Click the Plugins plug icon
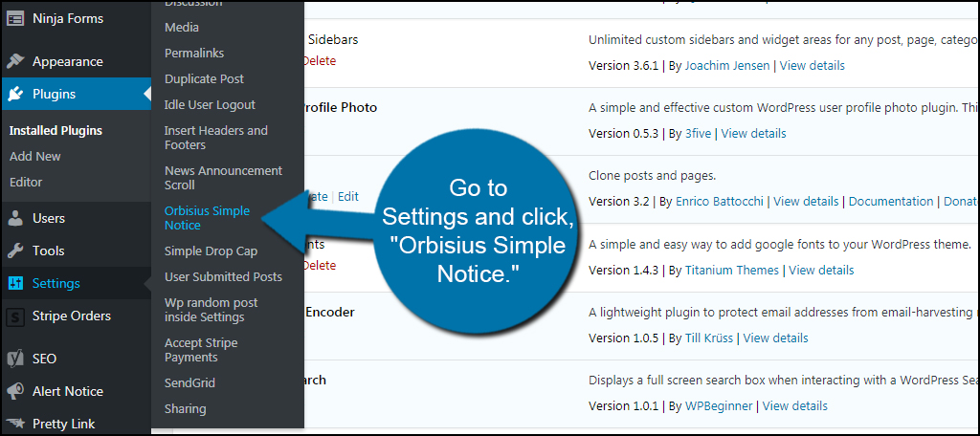 pos(15,95)
